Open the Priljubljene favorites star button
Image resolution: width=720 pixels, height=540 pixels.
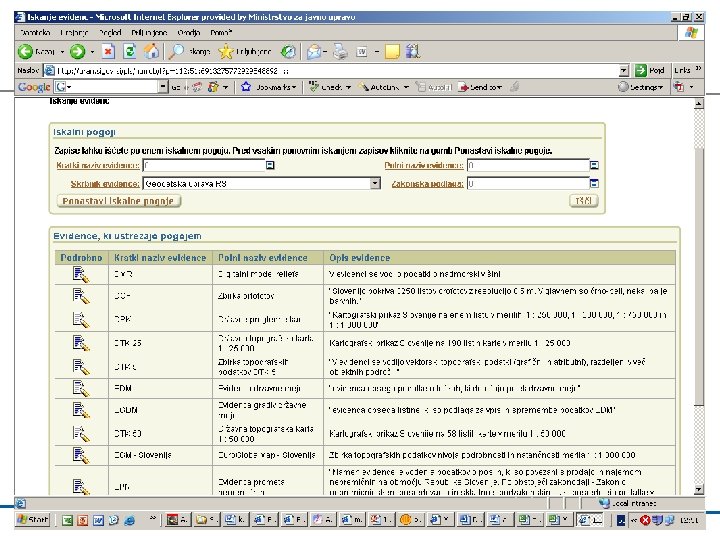[245, 51]
